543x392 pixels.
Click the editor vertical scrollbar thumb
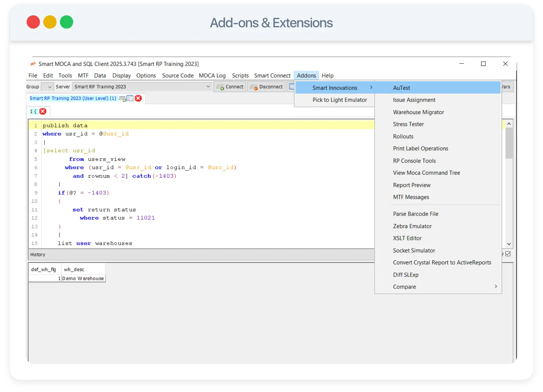pos(509,143)
